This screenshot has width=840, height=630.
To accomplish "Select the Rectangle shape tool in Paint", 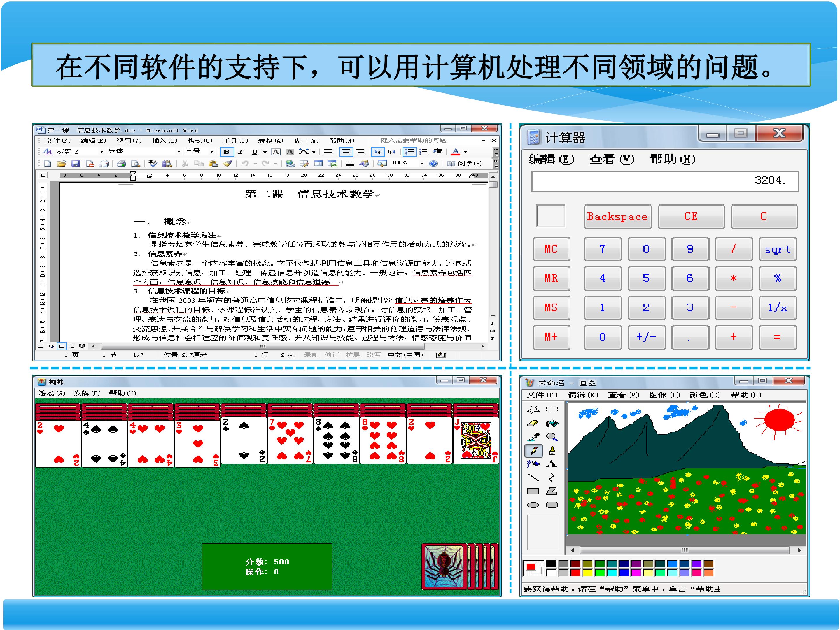I will 533,491.
